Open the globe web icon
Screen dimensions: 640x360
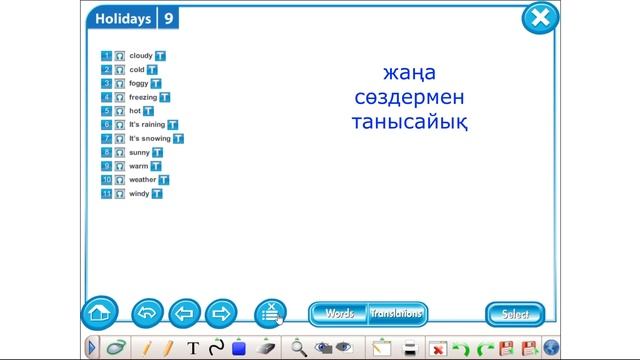(551, 348)
